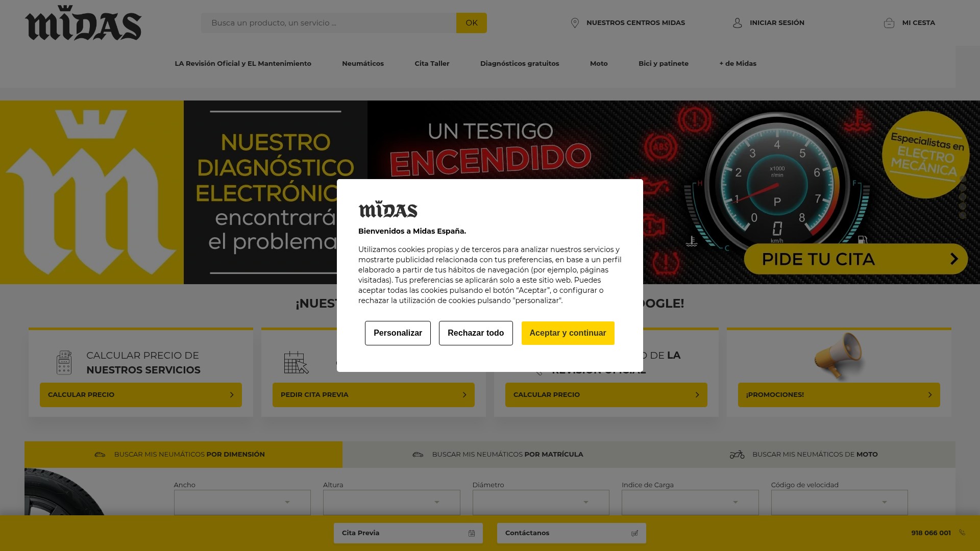Click arrow on PIDE TU CITA banner

pyautogui.click(x=954, y=259)
